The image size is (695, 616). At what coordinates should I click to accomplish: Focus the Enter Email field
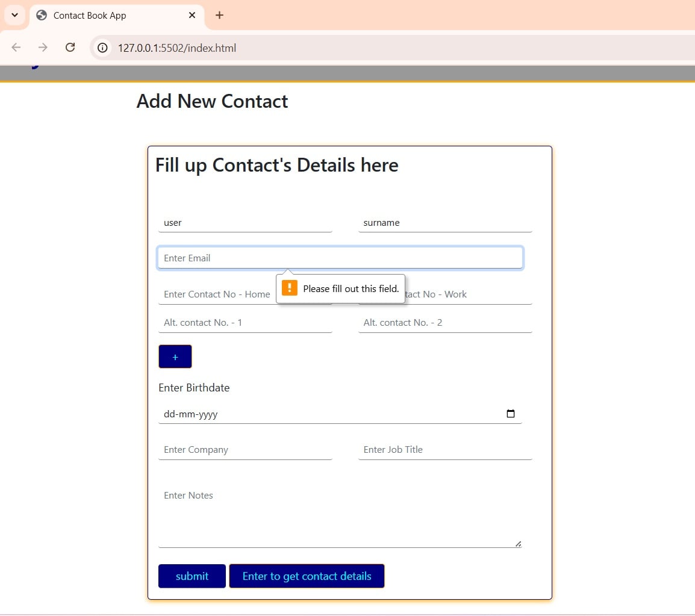(340, 258)
